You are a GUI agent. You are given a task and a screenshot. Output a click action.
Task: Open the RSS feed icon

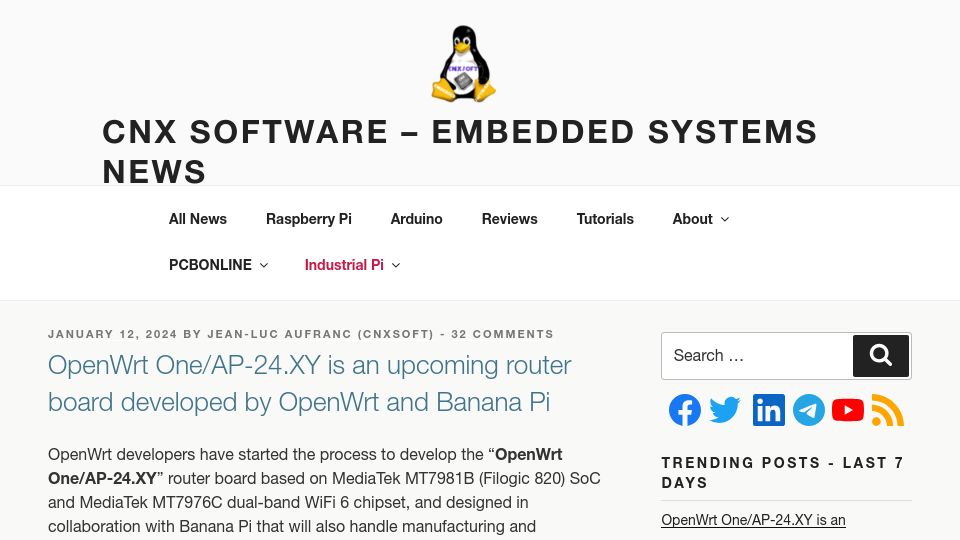[888, 410]
